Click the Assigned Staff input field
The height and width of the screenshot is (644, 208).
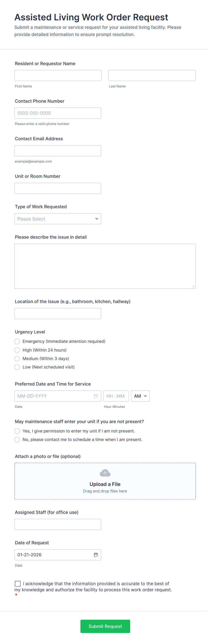(x=58, y=524)
